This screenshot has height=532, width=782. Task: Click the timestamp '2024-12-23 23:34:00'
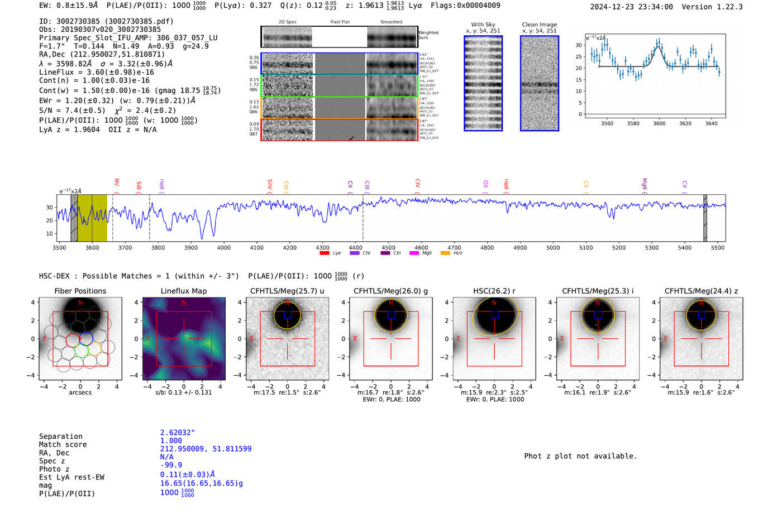tap(632, 7)
